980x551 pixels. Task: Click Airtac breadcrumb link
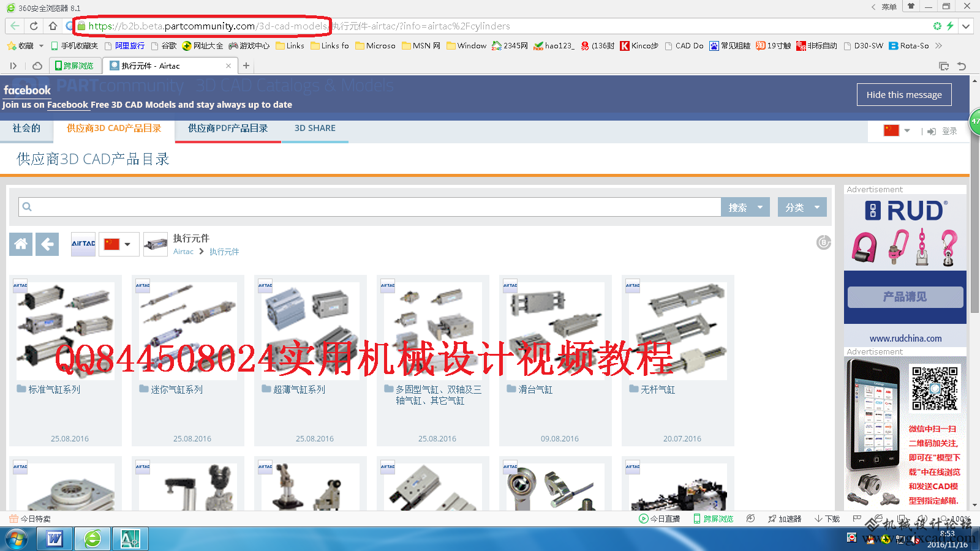(x=183, y=252)
